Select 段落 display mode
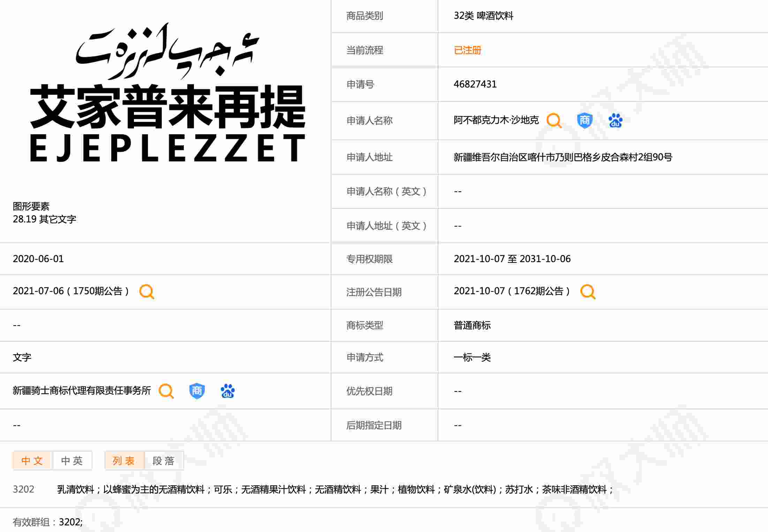Image resolution: width=768 pixels, height=532 pixels. tap(164, 461)
